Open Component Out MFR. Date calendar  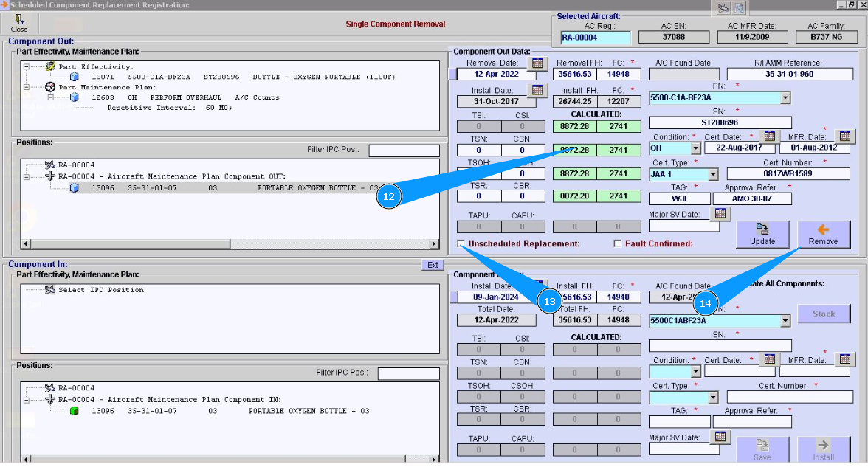click(845, 136)
